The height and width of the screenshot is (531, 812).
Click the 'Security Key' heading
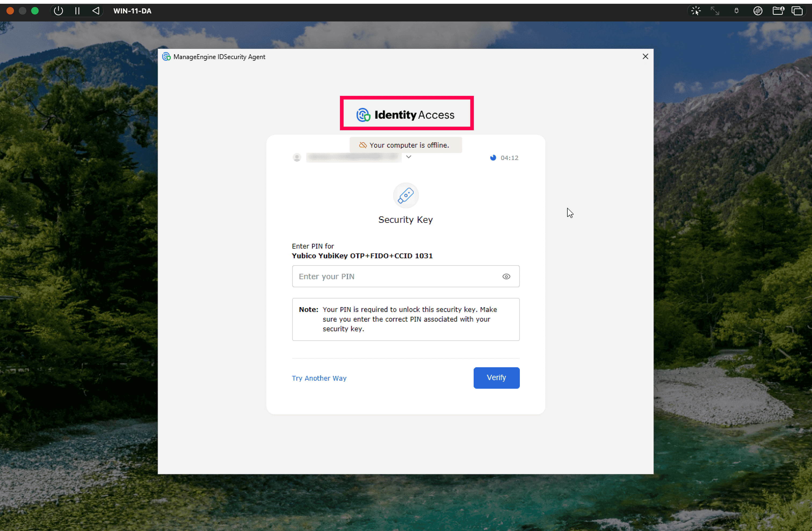(405, 220)
